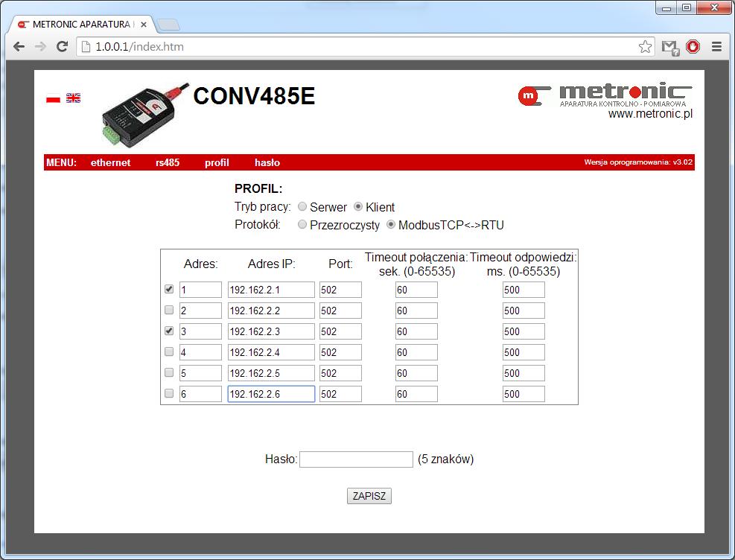
Task: Select Klient as work mode
Action: pos(358,207)
